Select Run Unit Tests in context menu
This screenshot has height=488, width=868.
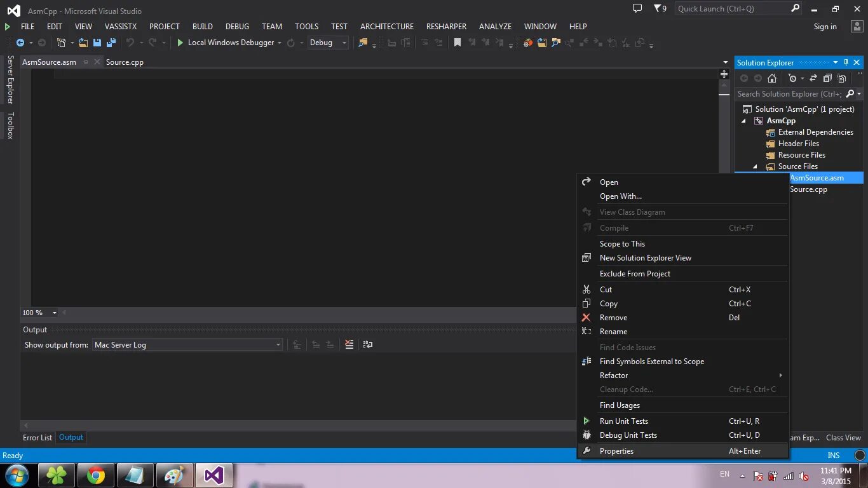click(x=683, y=421)
